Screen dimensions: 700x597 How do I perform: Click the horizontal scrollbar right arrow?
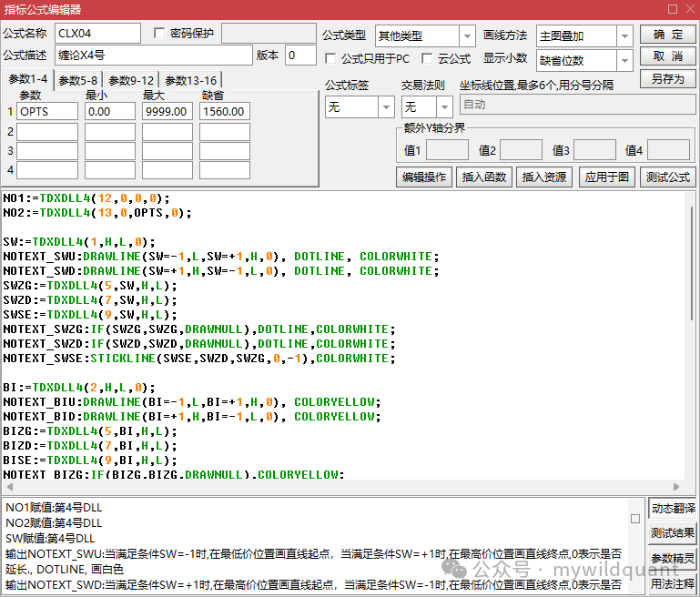pyautogui.click(x=676, y=486)
